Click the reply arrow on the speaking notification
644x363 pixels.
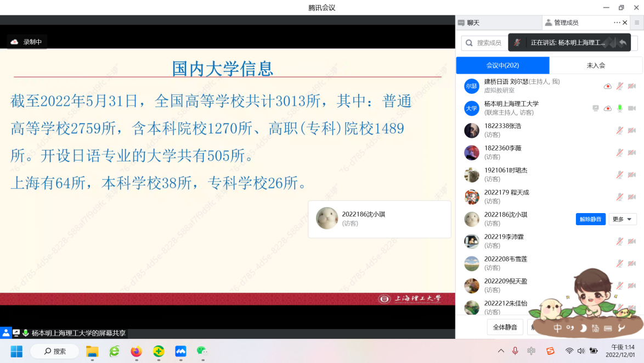click(x=623, y=43)
